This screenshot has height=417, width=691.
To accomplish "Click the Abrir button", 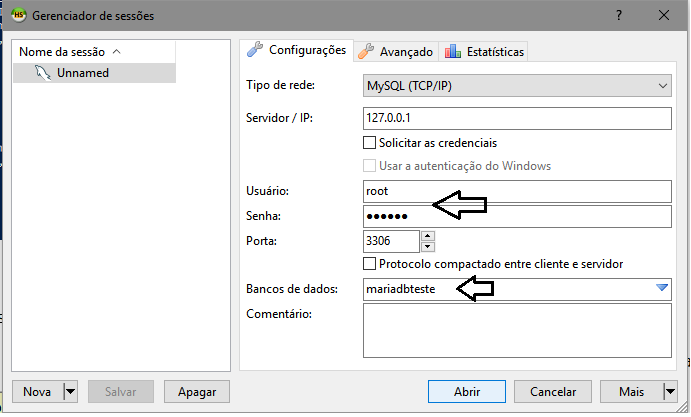I will (466, 392).
